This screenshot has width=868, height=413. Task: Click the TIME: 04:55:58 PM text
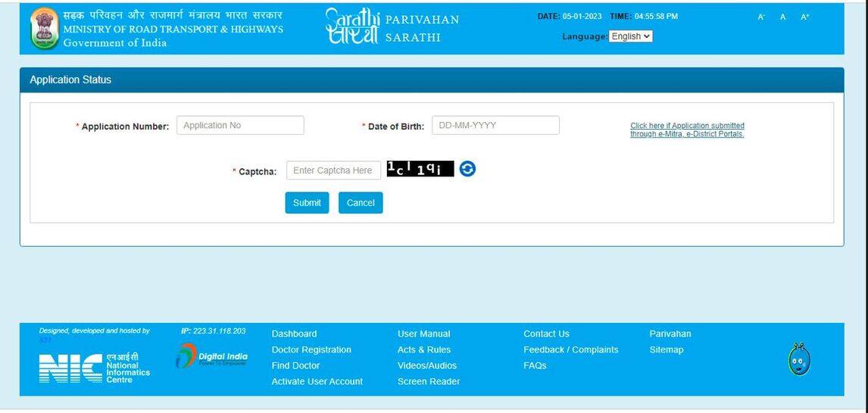(644, 17)
